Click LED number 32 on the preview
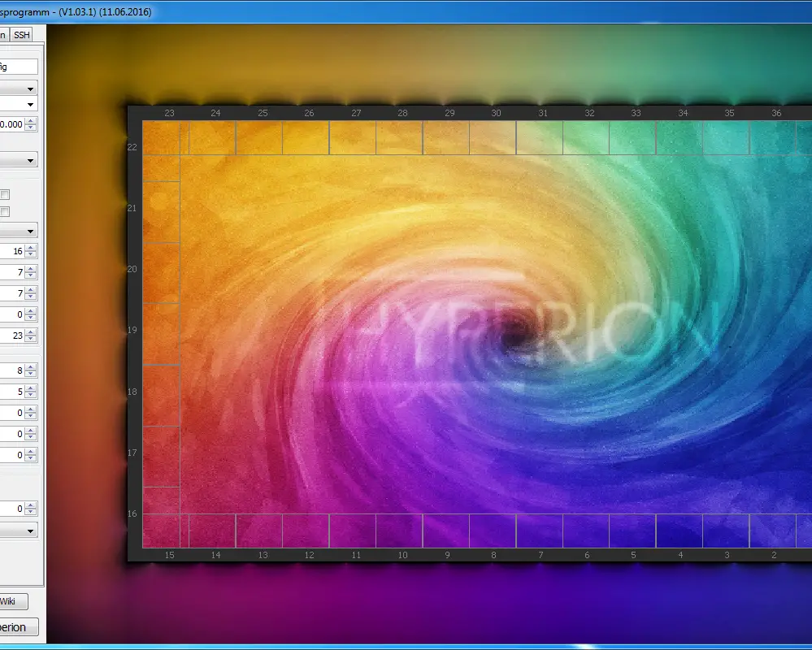 (x=589, y=113)
